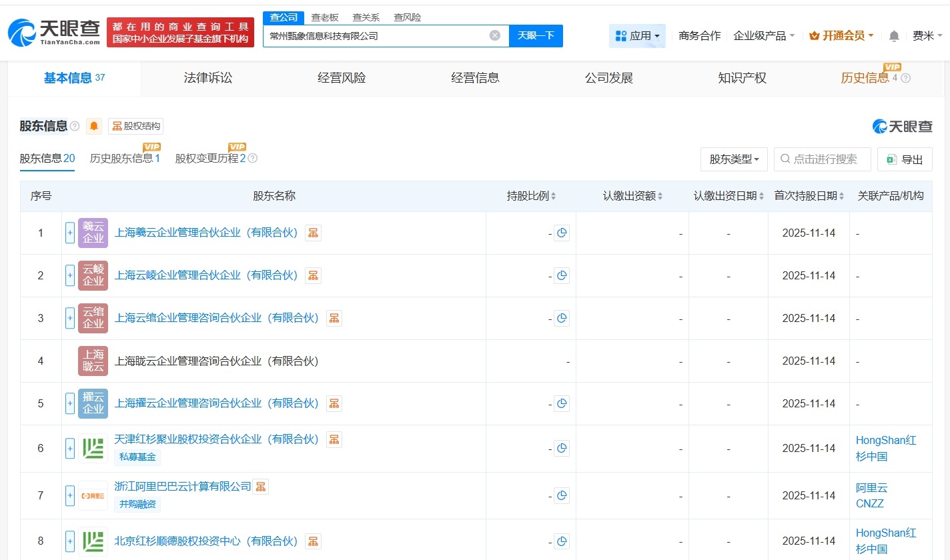Click the VIP badge above 股权变更历程
This screenshot has height=560, width=950.
(x=238, y=146)
